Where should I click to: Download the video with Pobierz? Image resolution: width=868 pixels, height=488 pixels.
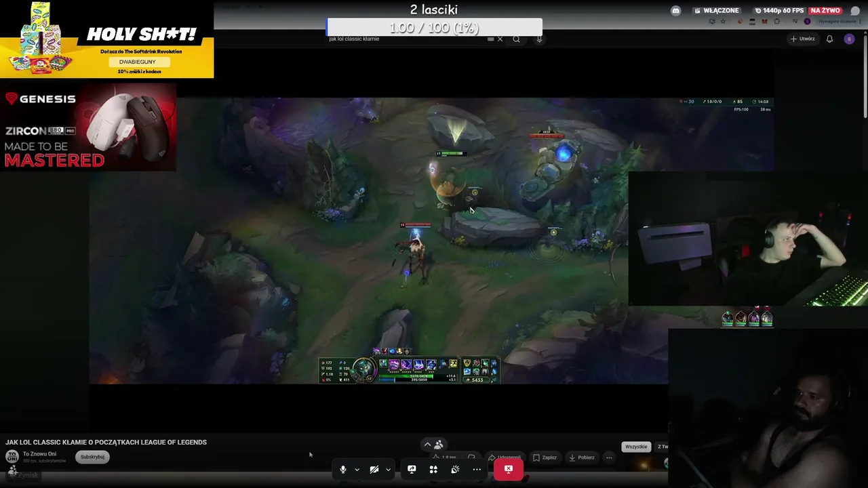(x=581, y=457)
